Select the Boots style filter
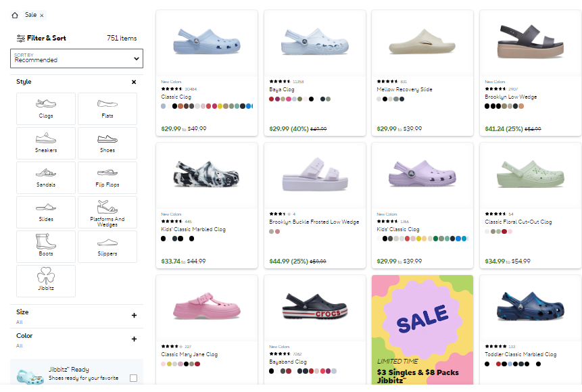The width and height of the screenshot is (582, 392). [46, 247]
